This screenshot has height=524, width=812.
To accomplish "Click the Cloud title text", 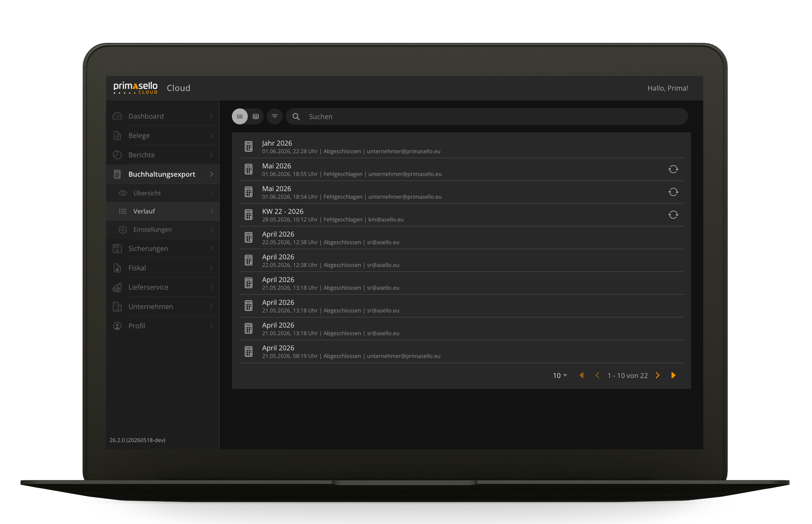I will 178,88.
